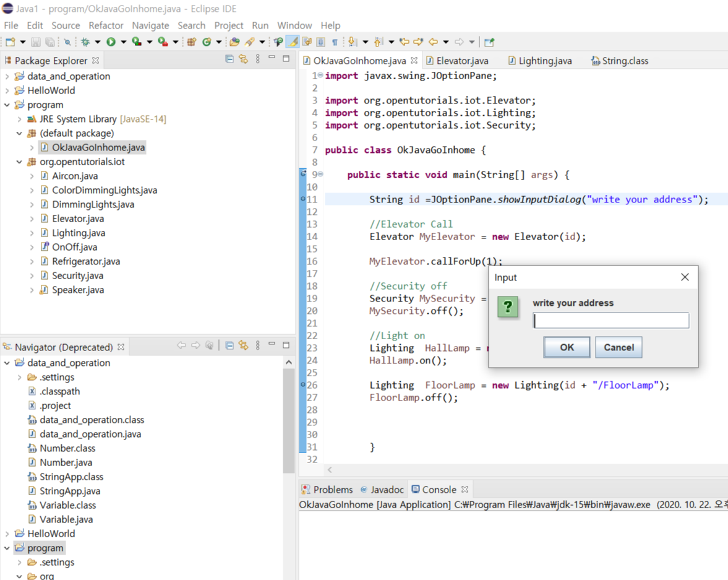Open the Source menu
Viewport: 728px width, 580px height.
[66, 25]
